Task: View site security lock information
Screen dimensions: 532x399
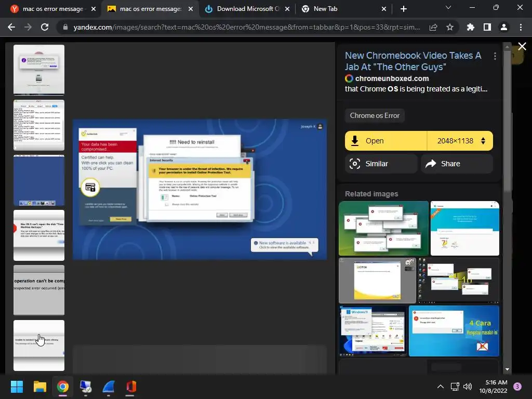Action: 65,27
